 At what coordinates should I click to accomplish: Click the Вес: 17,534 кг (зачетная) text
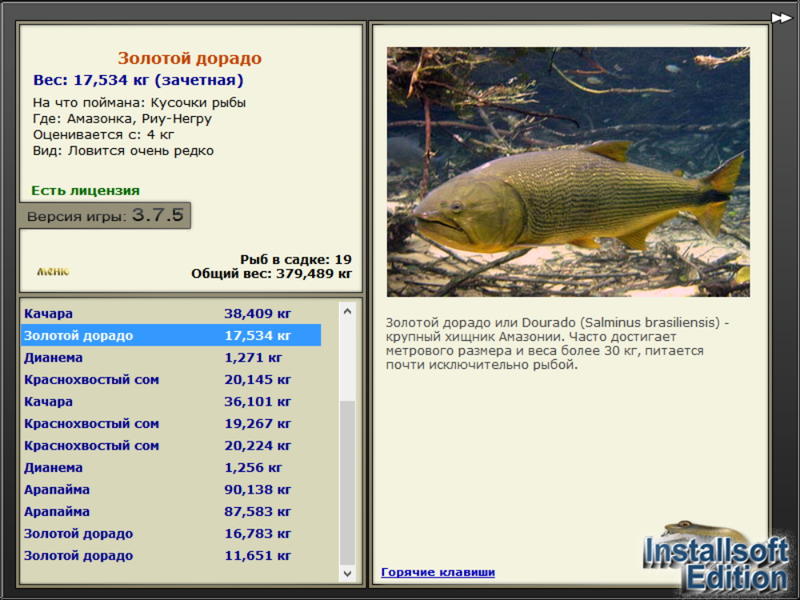click(138, 80)
